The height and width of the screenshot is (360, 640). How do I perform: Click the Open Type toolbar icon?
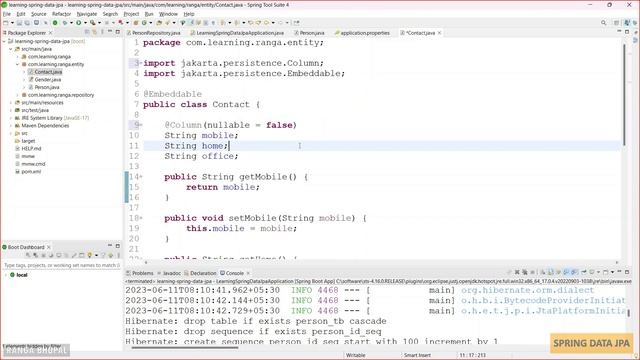159,23
